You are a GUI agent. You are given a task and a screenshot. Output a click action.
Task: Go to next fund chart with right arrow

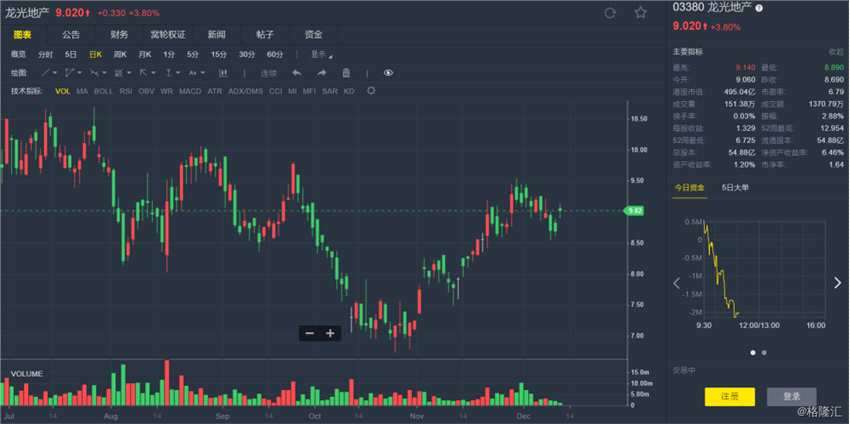coord(837,283)
